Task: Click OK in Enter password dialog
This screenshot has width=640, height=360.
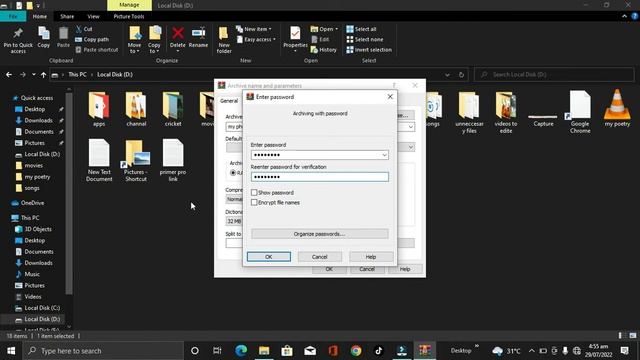Action: point(269,256)
